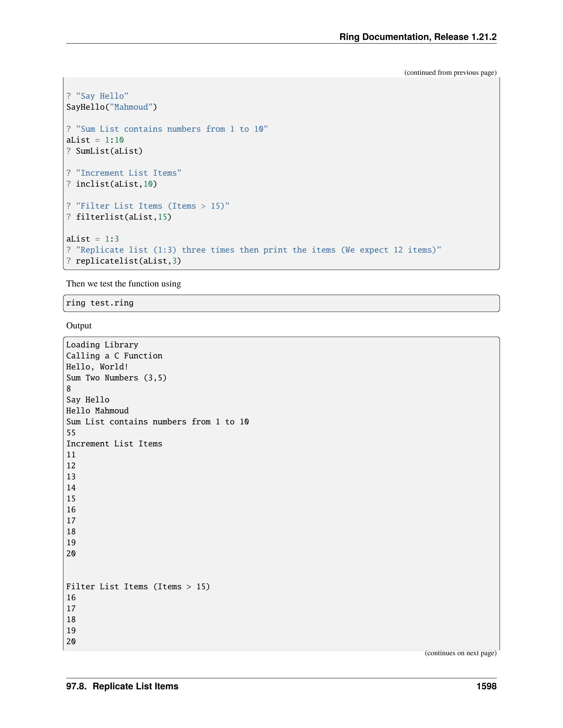Click the 'continues on next page' note
Screen dimensions: 563x728
coord(460,653)
